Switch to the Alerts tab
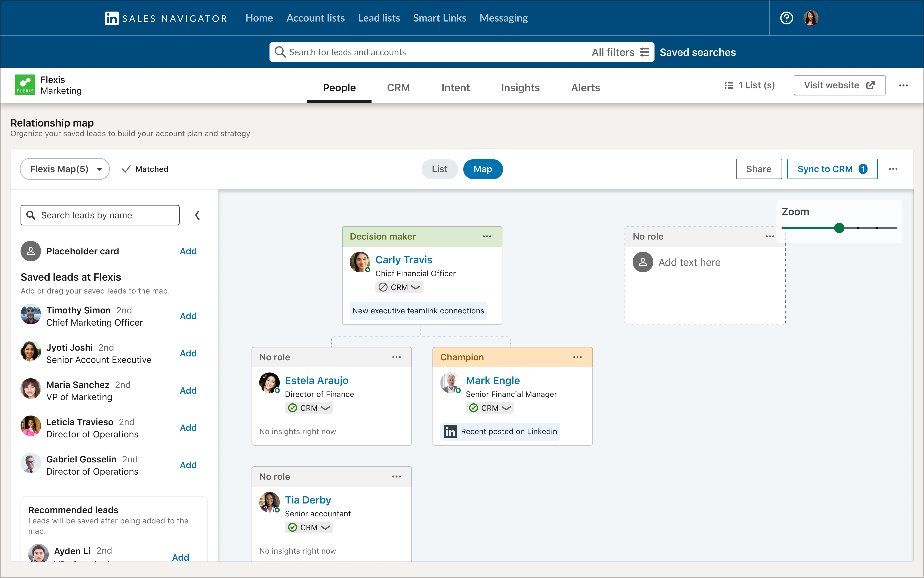The width and height of the screenshot is (924, 578). (x=585, y=88)
